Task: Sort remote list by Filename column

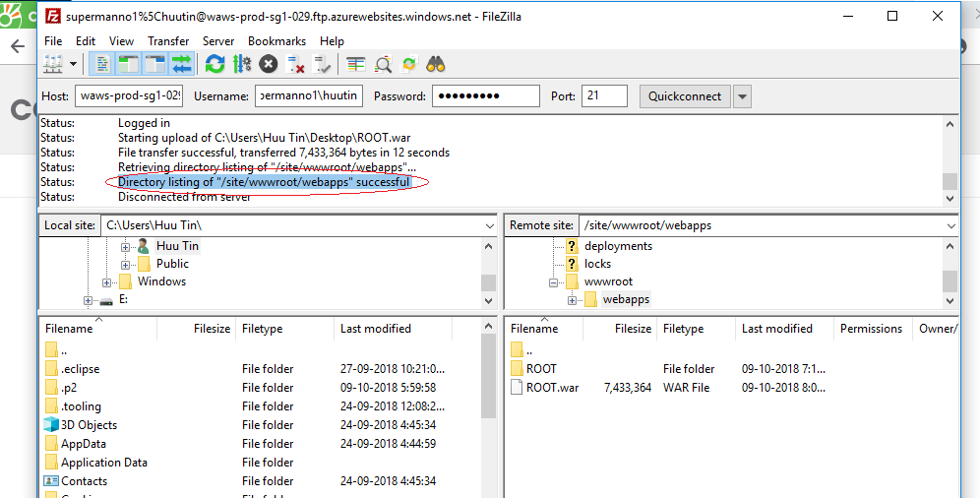Action: [x=543, y=329]
